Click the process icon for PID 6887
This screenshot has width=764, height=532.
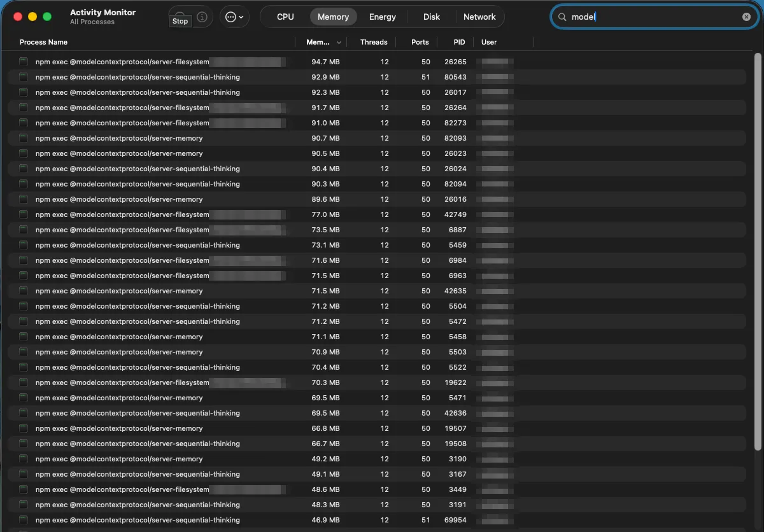(24, 230)
